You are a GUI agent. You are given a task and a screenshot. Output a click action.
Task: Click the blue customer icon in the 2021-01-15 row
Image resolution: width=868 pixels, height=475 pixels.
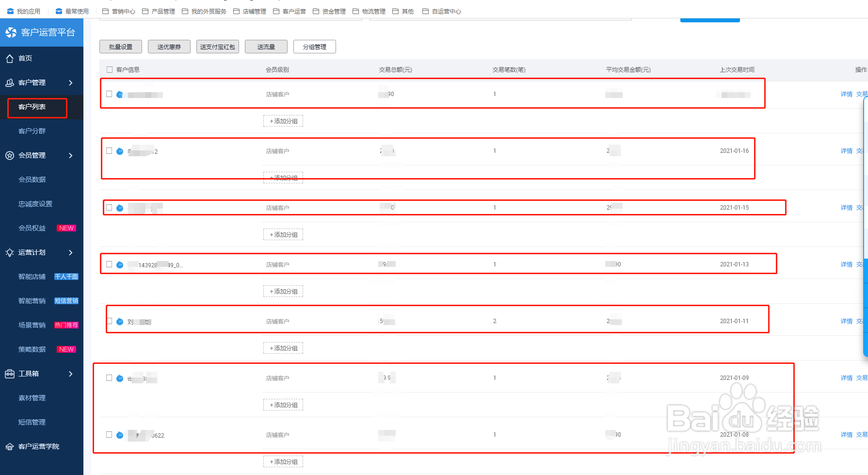coord(120,208)
